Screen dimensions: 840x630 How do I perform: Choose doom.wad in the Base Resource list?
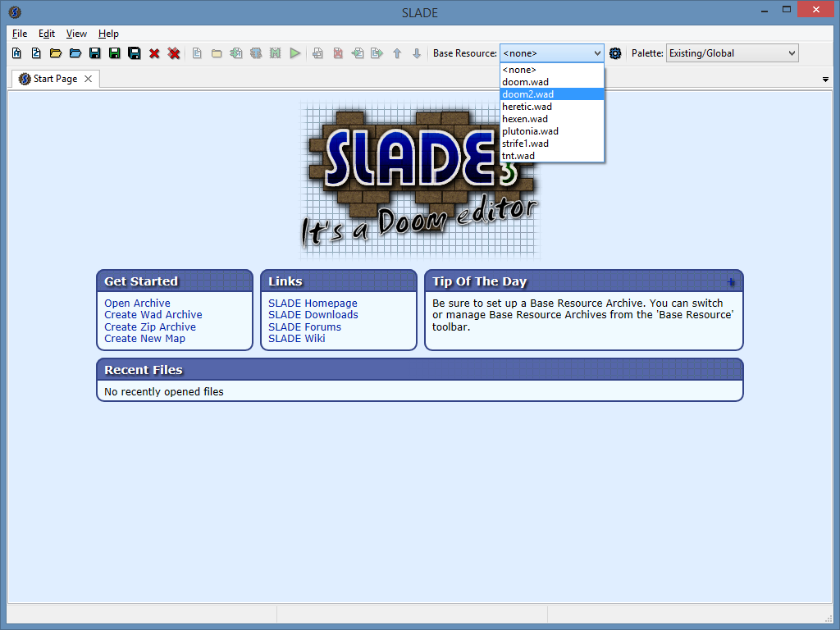[552, 82]
